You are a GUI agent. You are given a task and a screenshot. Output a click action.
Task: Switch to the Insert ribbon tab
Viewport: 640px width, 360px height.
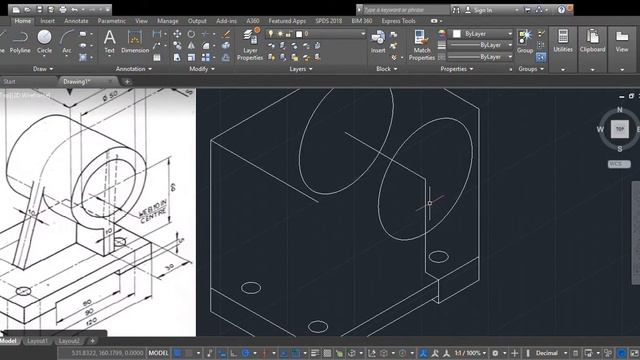(47, 21)
